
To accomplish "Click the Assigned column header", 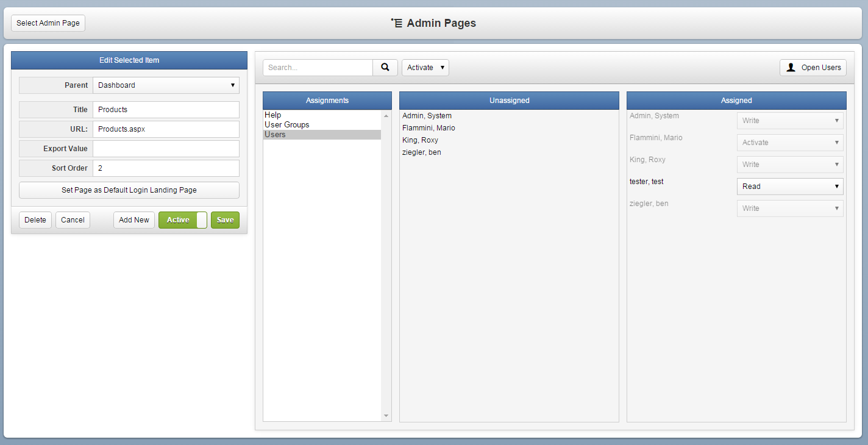I will tap(736, 101).
